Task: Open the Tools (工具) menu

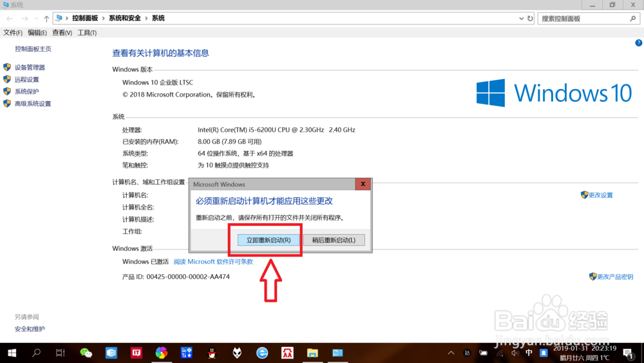Action: click(87, 32)
